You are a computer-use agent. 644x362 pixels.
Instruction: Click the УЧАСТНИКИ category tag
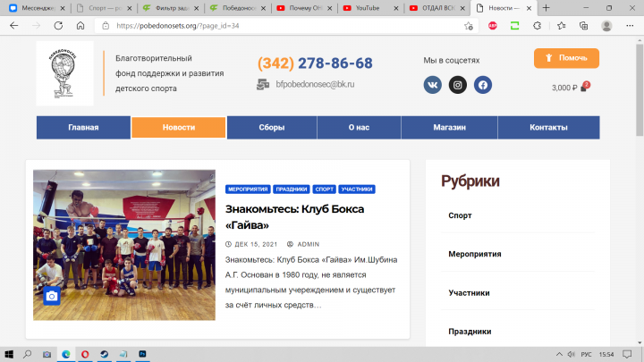[357, 189]
